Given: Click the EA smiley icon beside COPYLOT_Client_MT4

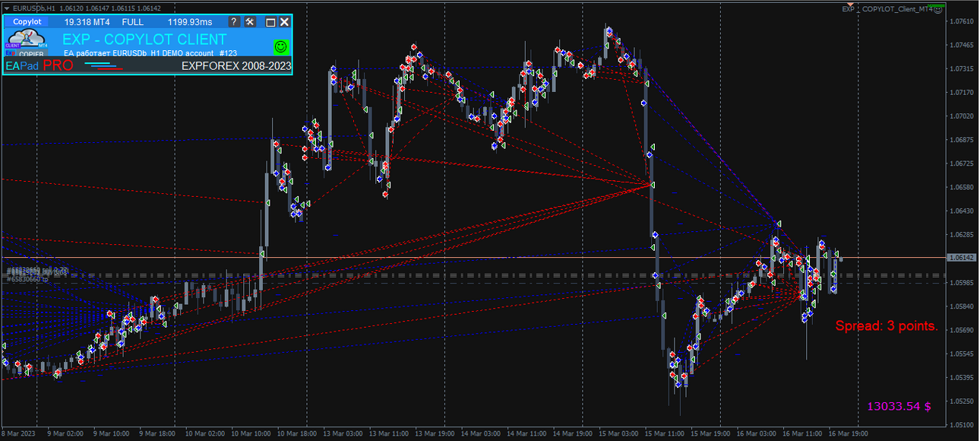Looking at the screenshot, I should coord(937,8).
